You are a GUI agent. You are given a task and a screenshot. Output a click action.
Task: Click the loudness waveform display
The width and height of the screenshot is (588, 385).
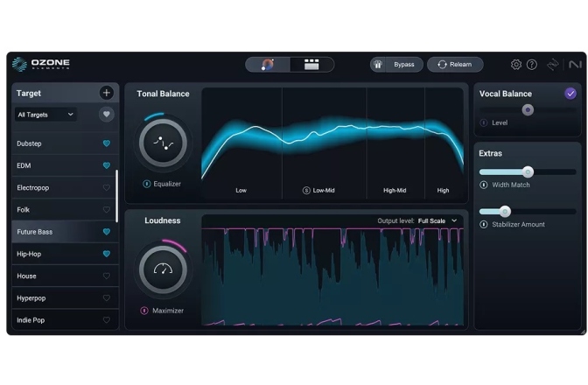pos(332,276)
